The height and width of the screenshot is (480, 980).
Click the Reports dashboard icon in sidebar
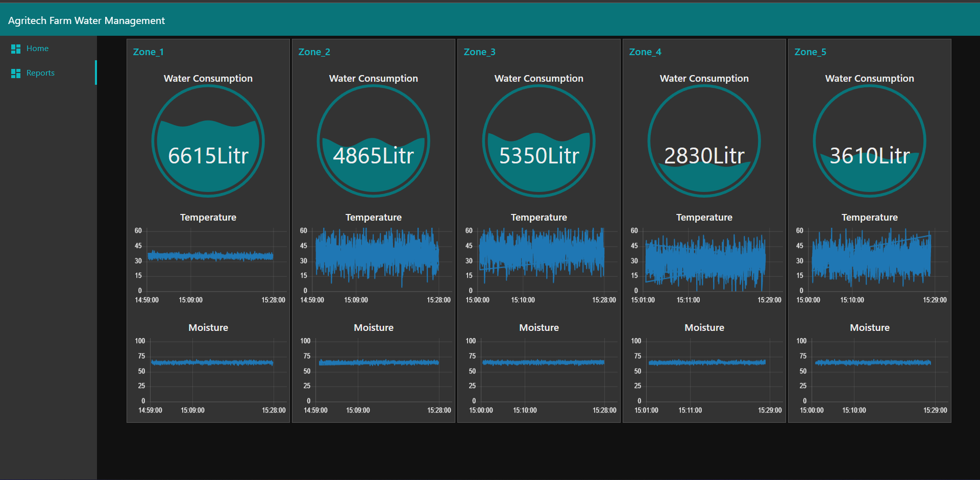(x=16, y=73)
